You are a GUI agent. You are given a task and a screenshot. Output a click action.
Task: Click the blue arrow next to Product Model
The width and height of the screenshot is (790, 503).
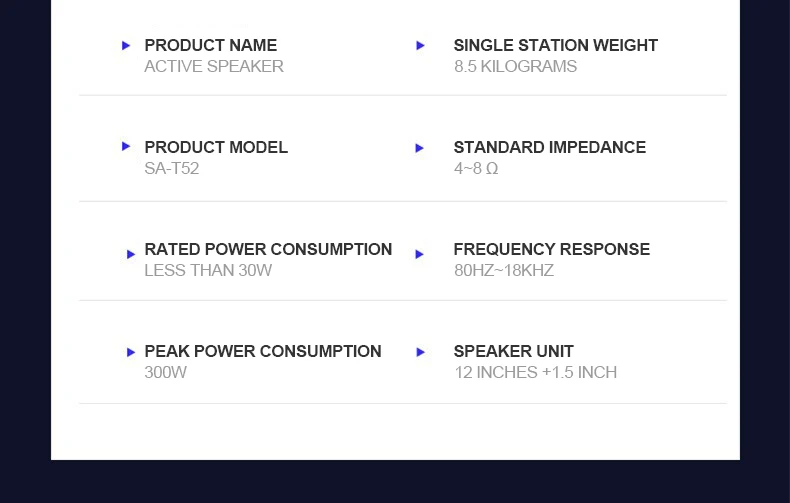[126, 146]
